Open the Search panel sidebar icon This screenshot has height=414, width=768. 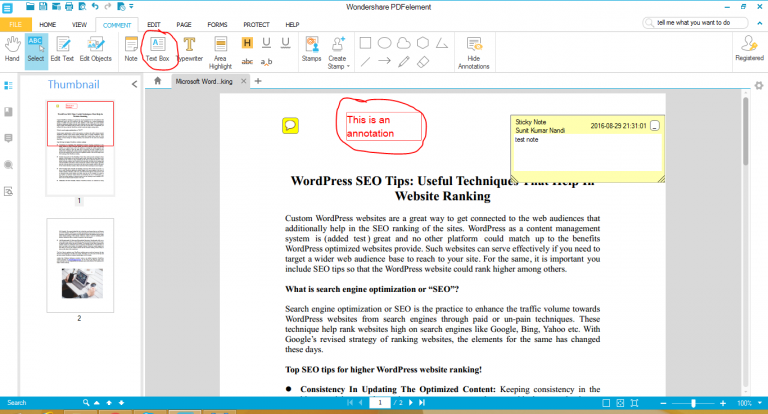pos(8,165)
